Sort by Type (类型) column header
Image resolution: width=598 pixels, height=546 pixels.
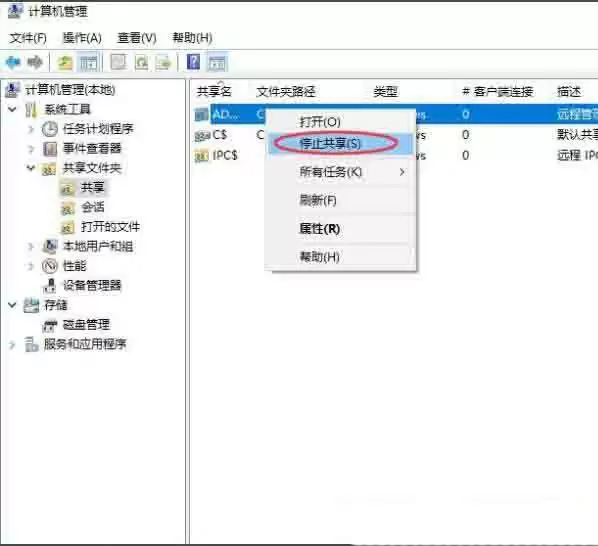[386, 92]
